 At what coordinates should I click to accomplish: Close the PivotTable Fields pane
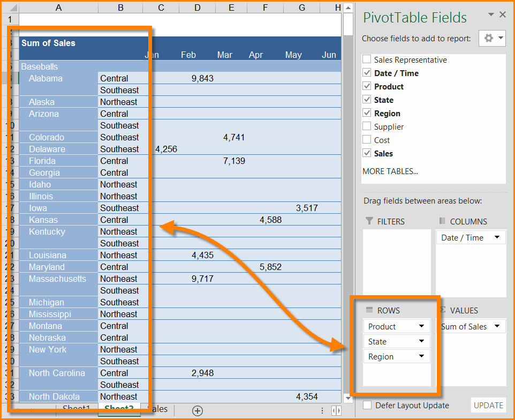coord(502,14)
